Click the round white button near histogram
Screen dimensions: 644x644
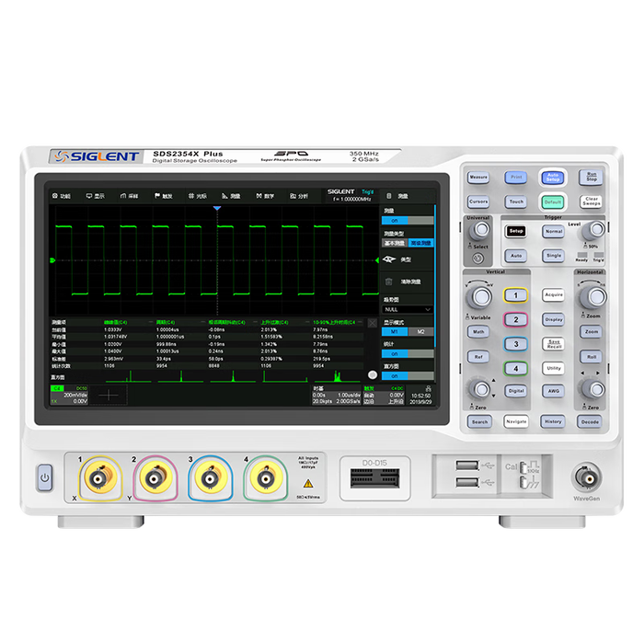pyautogui.click(x=372, y=374)
